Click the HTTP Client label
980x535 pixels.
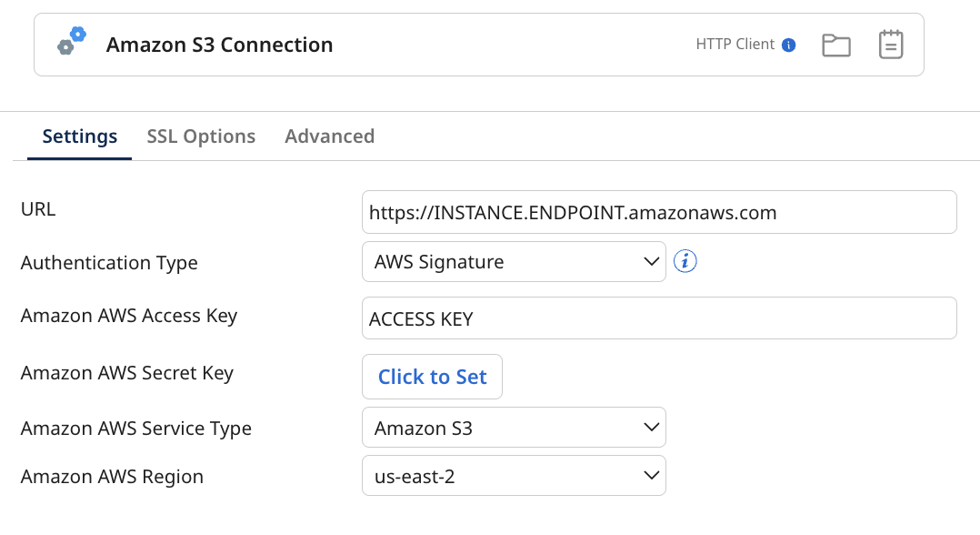tap(735, 43)
